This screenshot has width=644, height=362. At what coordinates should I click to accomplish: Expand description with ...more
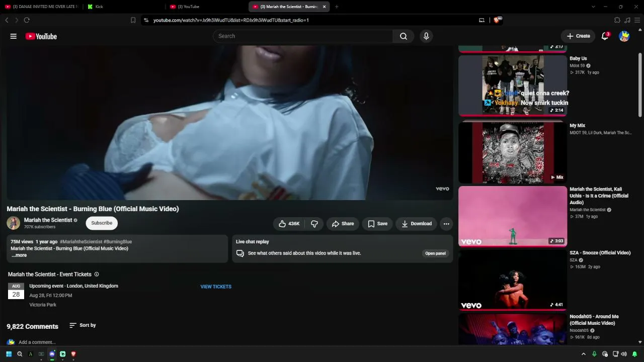pyautogui.click(x=19, y=255)
